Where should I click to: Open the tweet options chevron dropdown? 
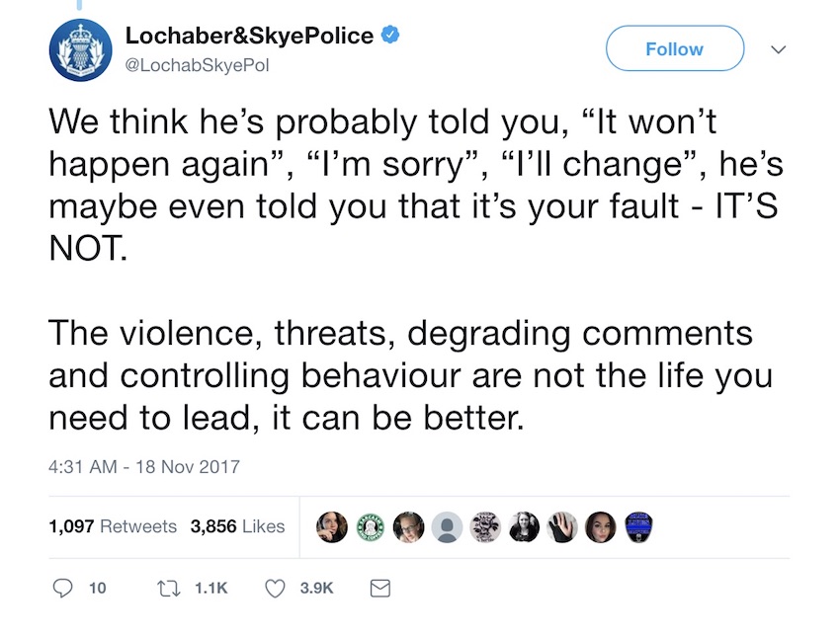[778, 49]
